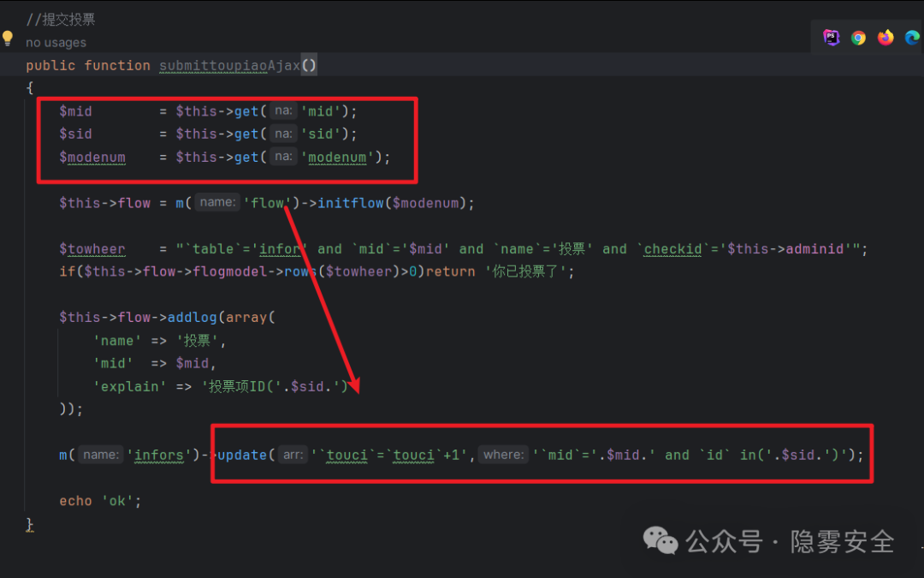Place cursor on the $towheer variable
This screenshot has width=924, height=578.
[92, 249]
